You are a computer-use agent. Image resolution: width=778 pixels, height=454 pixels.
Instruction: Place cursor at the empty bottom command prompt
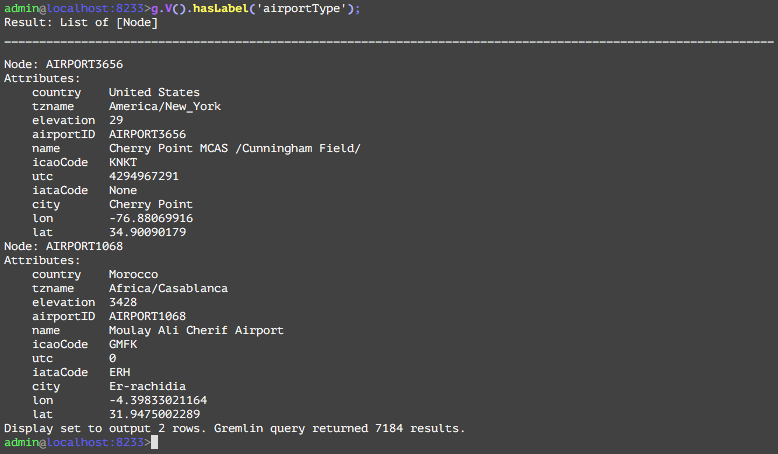click(x=160, y=441)
